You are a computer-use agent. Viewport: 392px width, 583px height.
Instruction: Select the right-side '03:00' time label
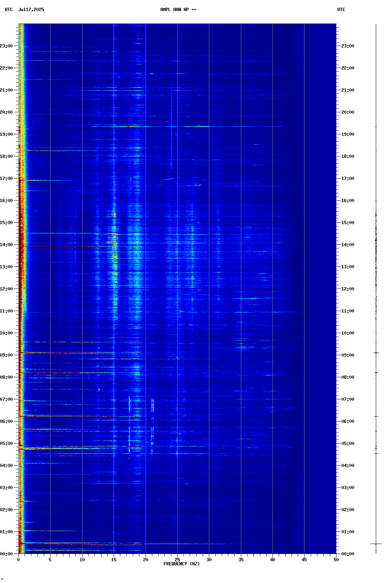click(348, 488)
